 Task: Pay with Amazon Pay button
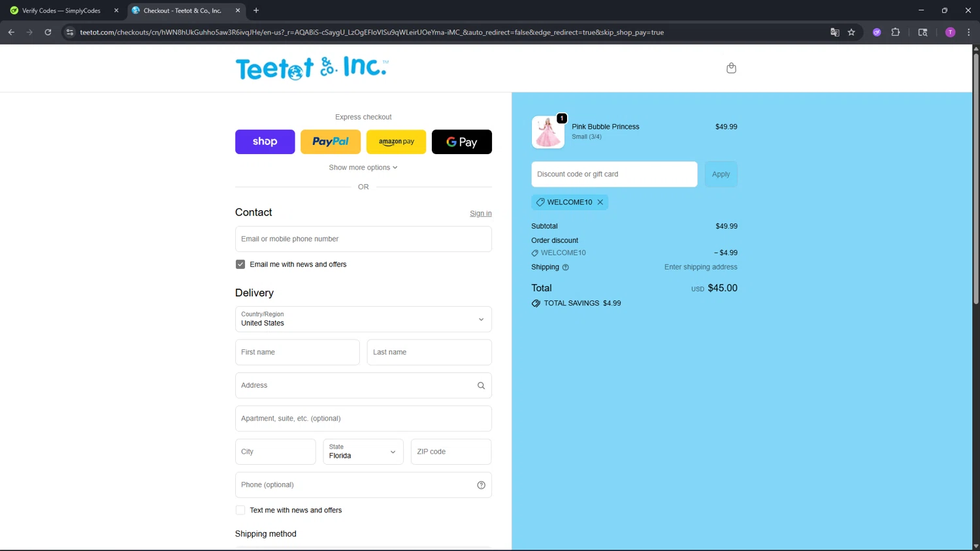click(396, 142)
